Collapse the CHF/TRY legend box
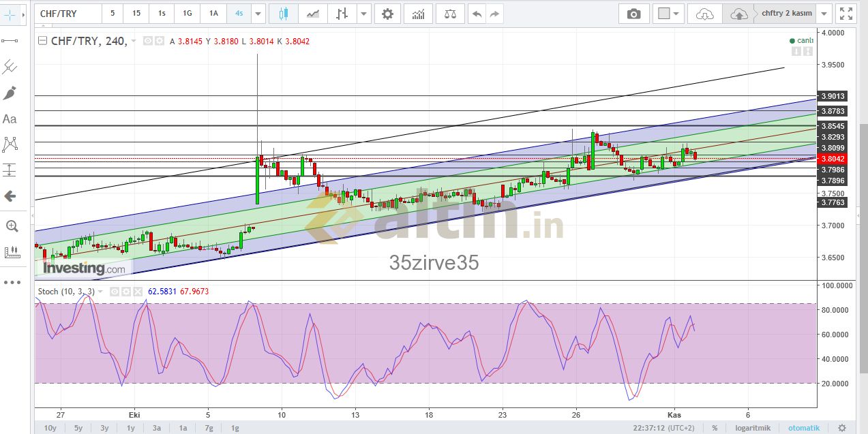 [x=44, y=41]
